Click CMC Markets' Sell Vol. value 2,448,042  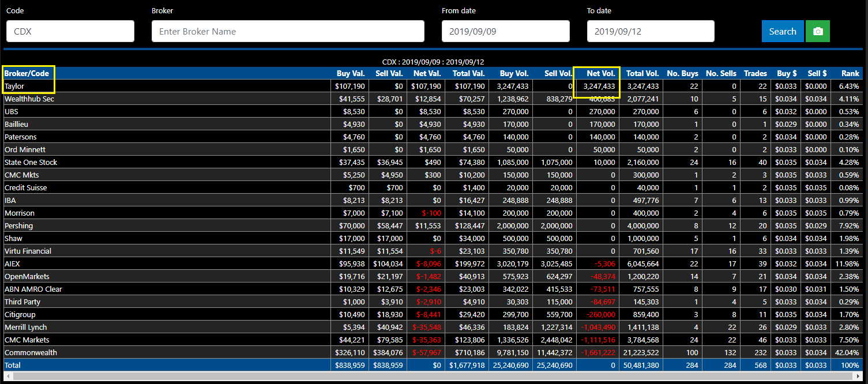tap(557, 340)
